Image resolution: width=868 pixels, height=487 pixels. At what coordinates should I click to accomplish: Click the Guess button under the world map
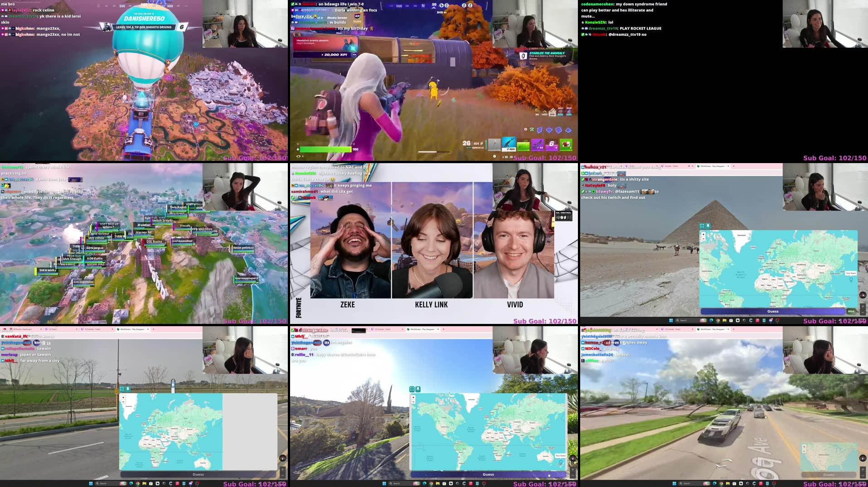[x=773, y=311]
